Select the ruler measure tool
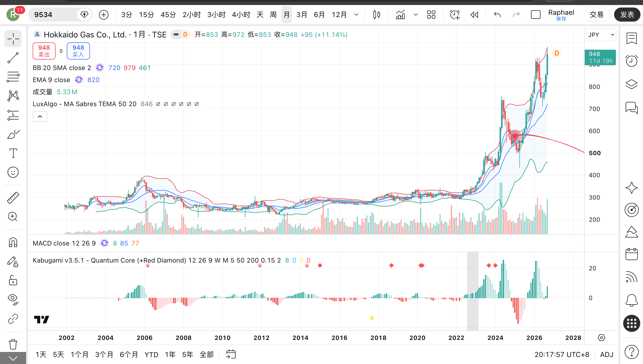Screen dimensions: 643x364 [x=13, y=198]
